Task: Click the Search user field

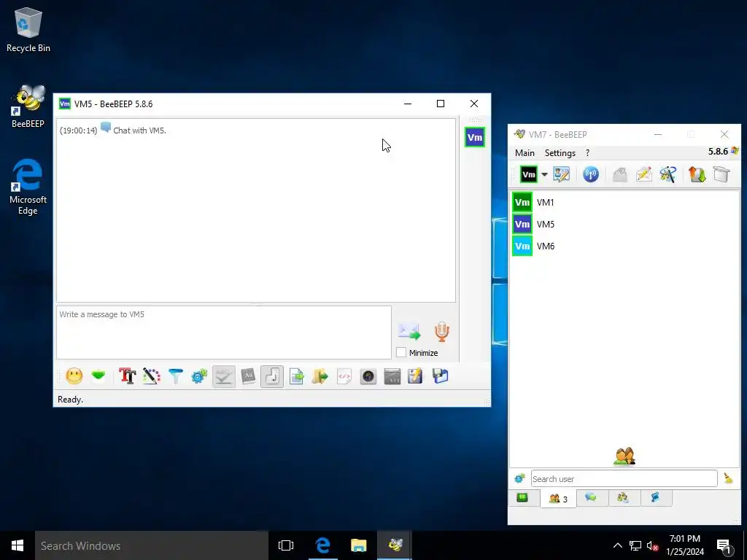Action: pos(624,478)
